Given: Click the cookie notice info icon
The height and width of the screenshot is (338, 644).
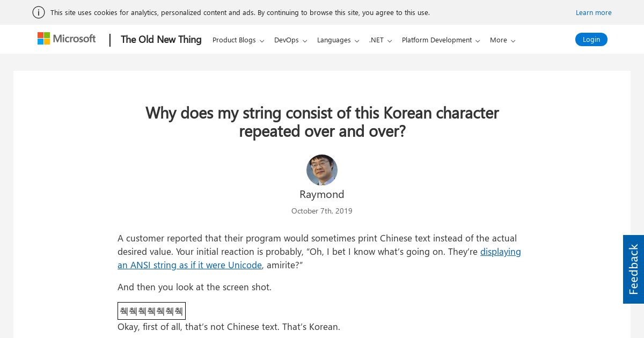Looking at the screenshot, I should [x=39, y=12].
